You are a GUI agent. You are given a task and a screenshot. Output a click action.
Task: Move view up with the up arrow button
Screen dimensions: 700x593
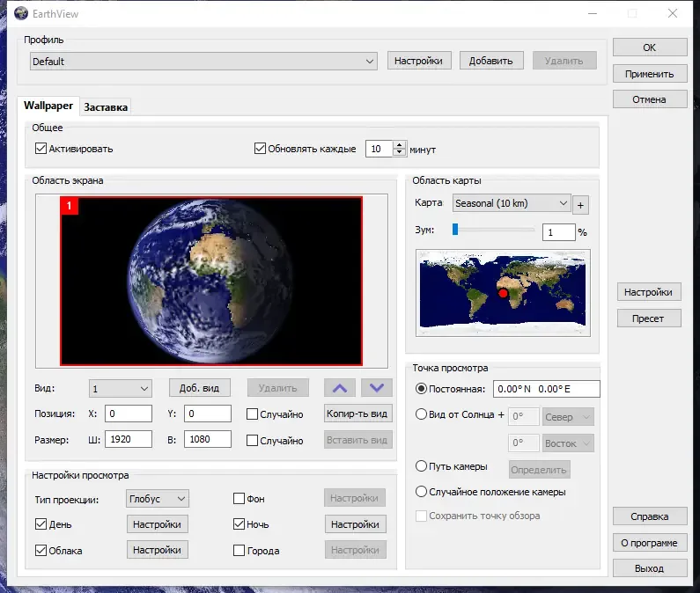tap(340, 388)
